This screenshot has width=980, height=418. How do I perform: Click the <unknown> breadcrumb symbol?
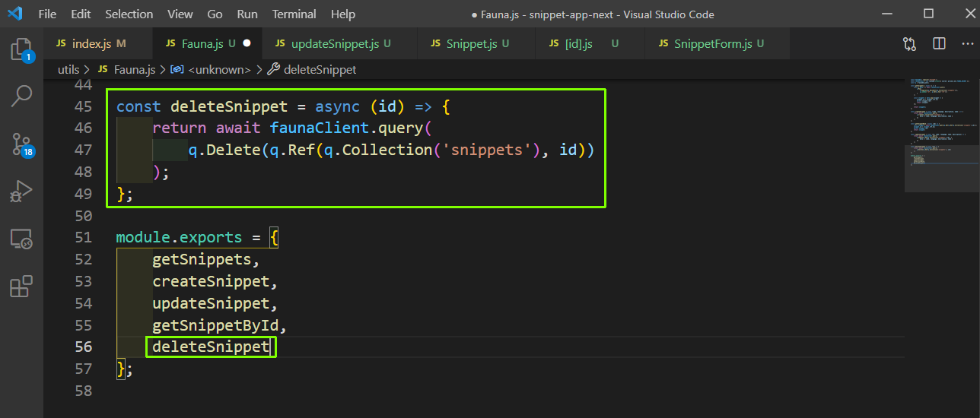pos(211,69)
